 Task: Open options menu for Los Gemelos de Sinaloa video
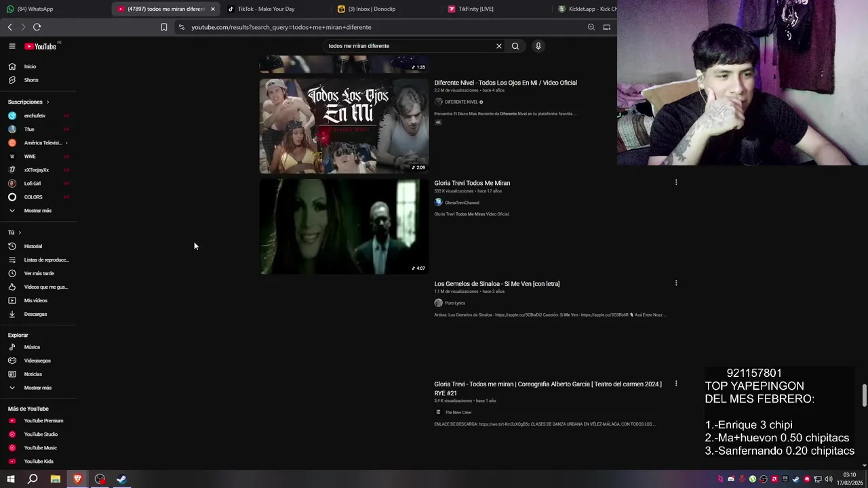coord(676,283)
